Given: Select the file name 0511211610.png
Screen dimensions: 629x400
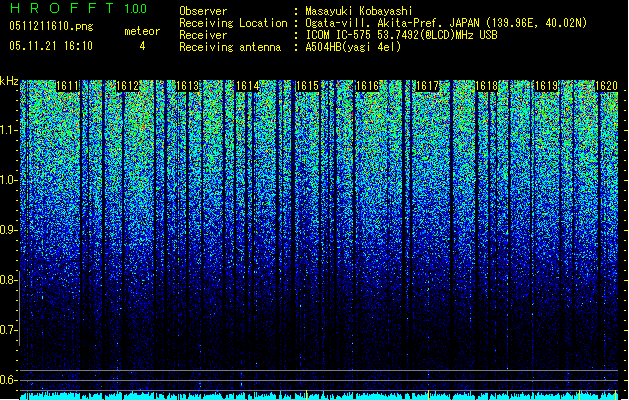Looking at the screenshot, I should (51, 27).
